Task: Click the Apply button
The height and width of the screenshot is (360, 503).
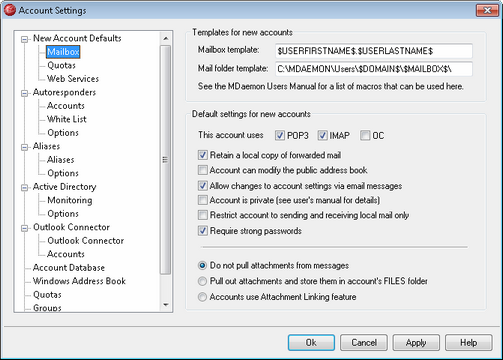Action: click(416, 343)
